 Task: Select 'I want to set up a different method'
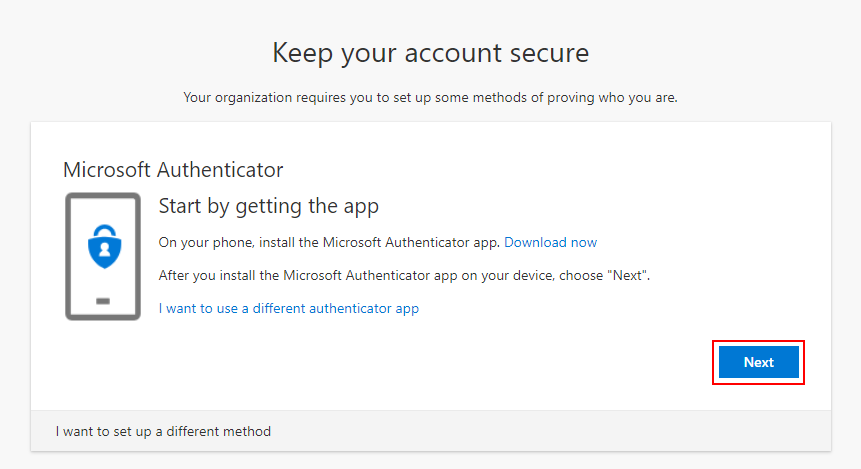click(163, 431)
